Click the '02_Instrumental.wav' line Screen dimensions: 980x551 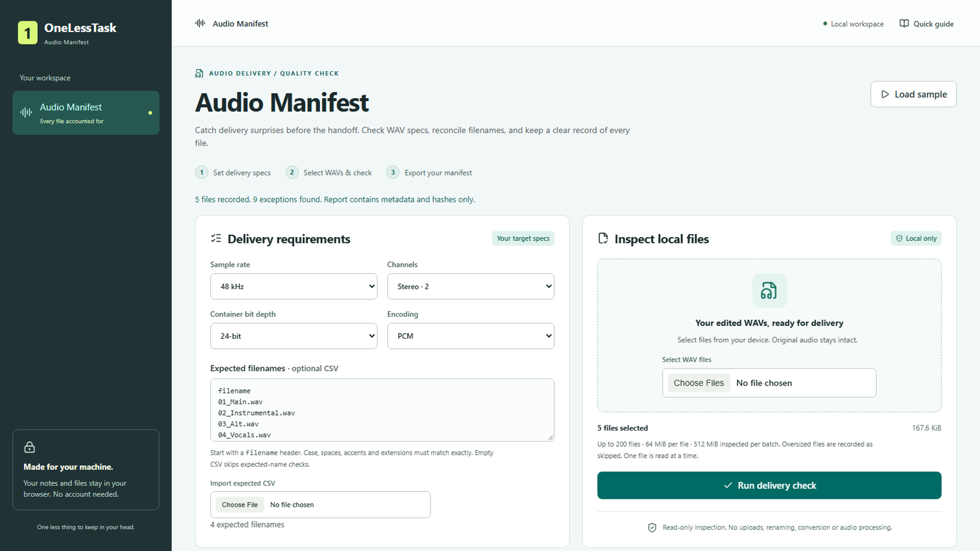point(256,413)
